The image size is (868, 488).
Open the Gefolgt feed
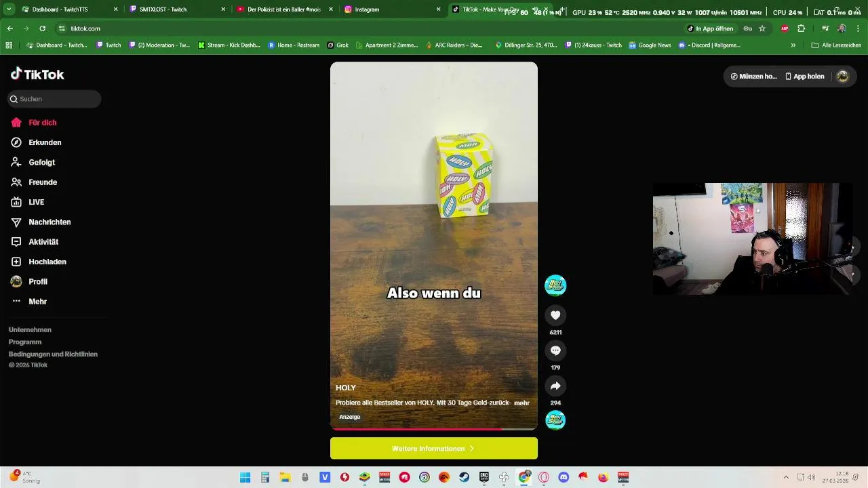pos(33,163)
